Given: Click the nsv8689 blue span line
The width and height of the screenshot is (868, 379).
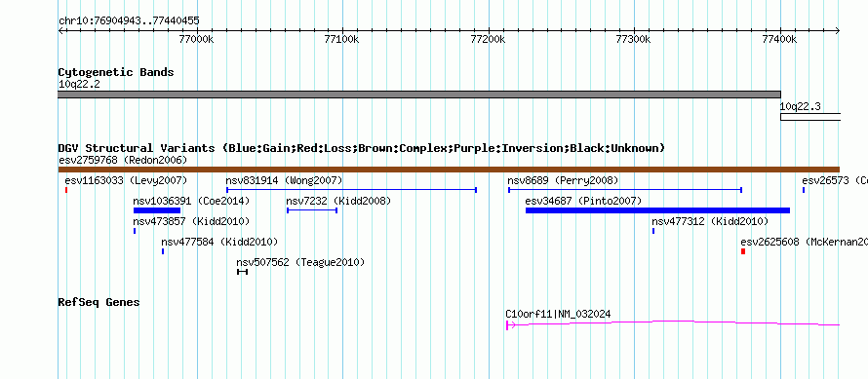Looking at the screenshot, I should pyautogui.click(x=625, y=190).
